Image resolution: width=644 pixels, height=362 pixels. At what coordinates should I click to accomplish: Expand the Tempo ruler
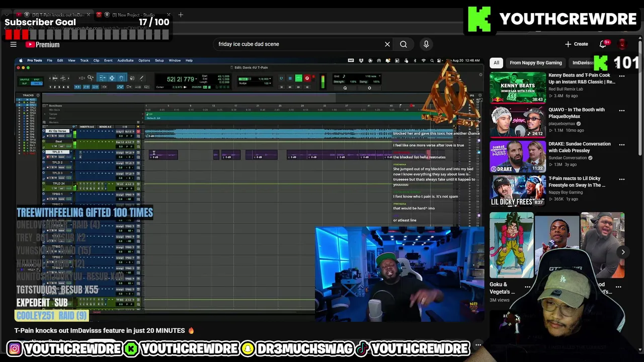point(45,114)
